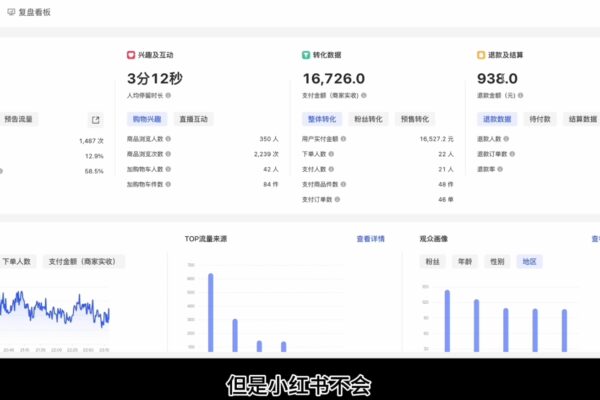Click the 2,239 次 product views value
600x400 pixels.
266,154
